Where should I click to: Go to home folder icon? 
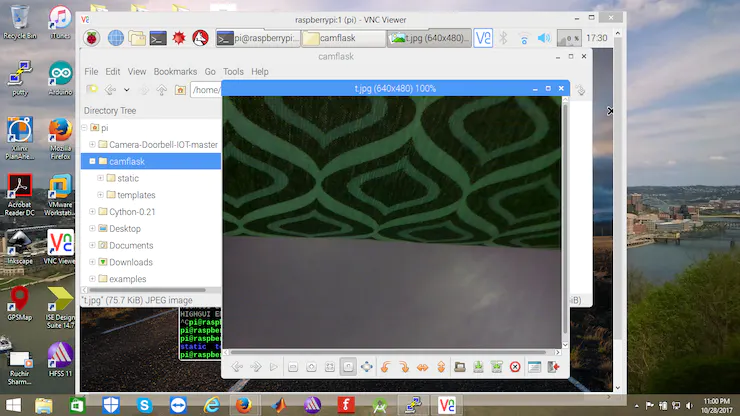tap(180, 89)
